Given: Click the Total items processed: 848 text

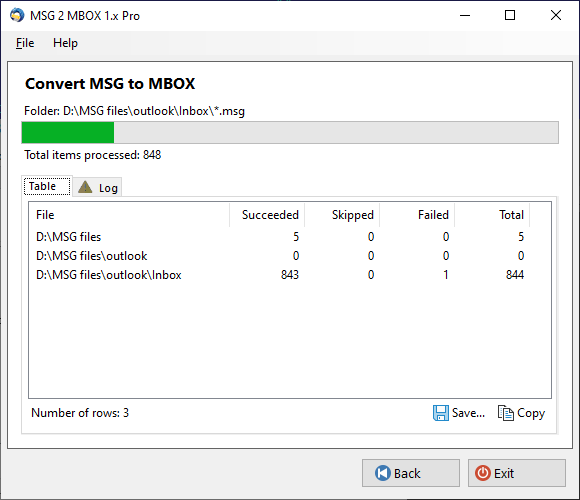Looking at the screenshot, I should click(92, 155).
